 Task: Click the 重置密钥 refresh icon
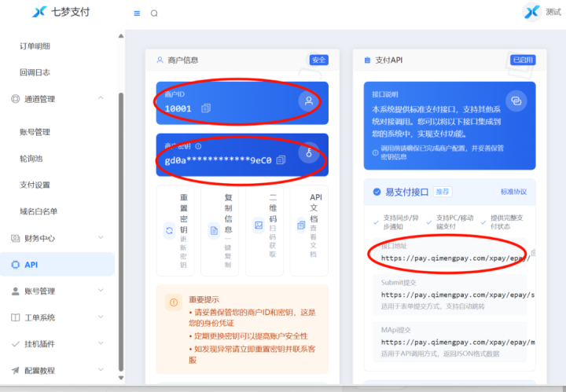tap(169, 230)
